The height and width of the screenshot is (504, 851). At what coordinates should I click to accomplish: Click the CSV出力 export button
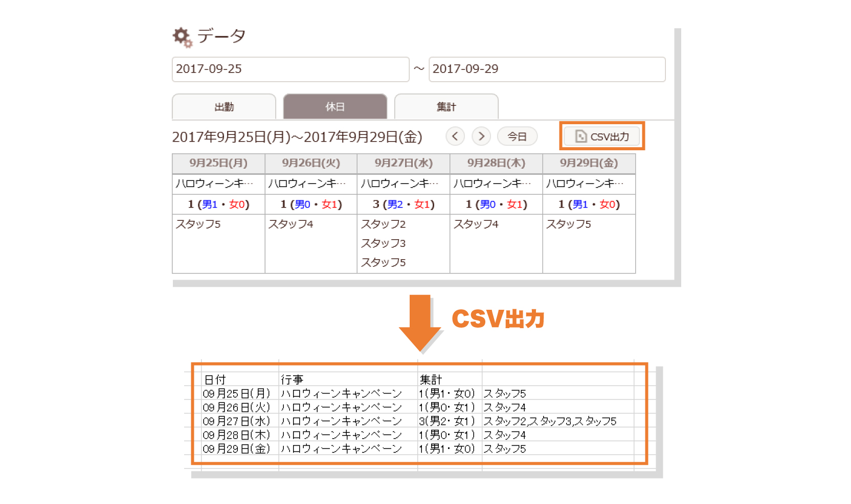click(x=602, y=136)
